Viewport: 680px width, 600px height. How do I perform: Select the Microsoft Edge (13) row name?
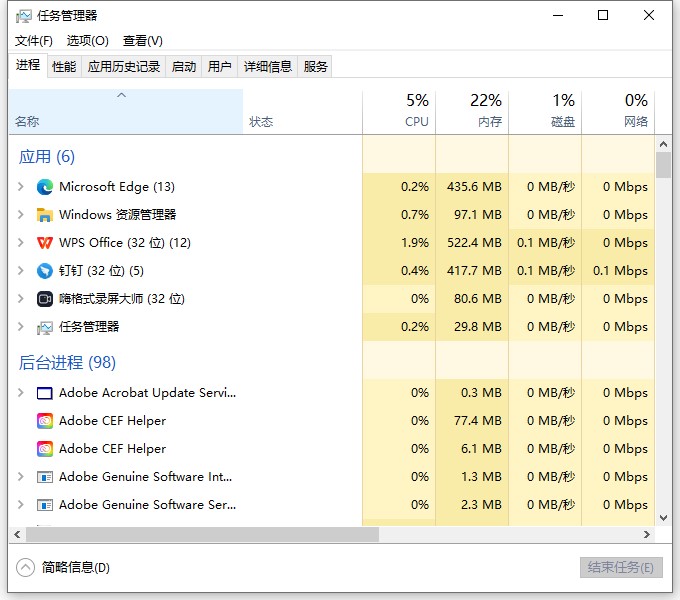pyautogui.click(x=117, y=187)
